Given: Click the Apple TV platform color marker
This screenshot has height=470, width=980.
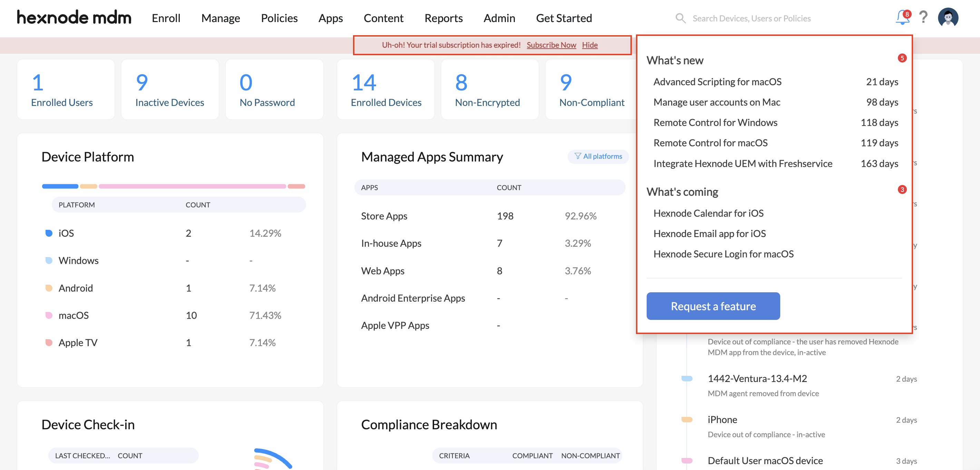Looking at the screenshot, I should pyautogui.click(x=49, y=343).
